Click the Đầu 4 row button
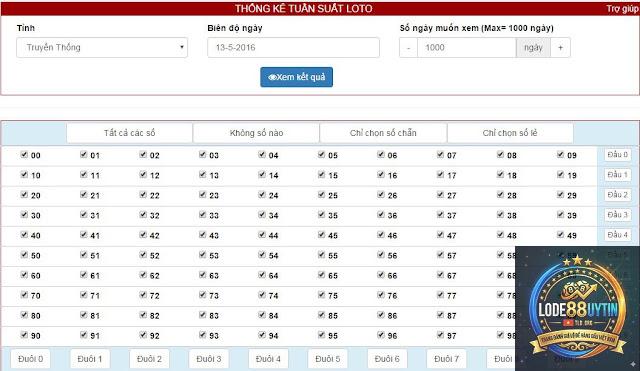The height and width of the screenshot is (371, 640). point(618,235)
